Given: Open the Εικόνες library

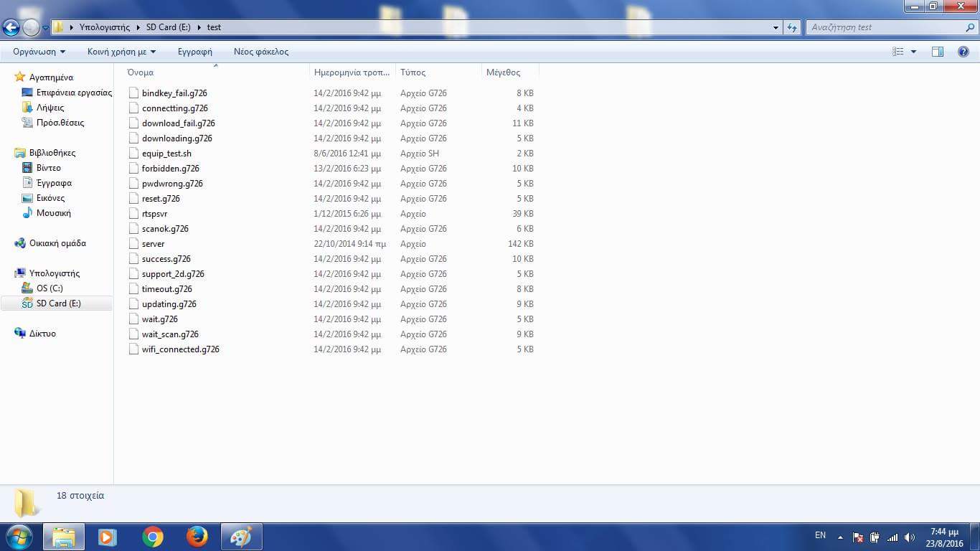Looking at the screenshot, I should [50, 198].
